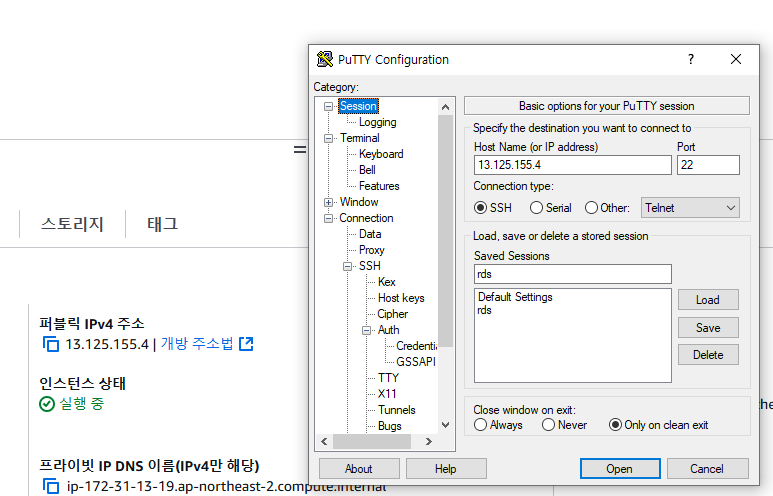Click the About button
The image size is (773, 496).
point(359,468)
